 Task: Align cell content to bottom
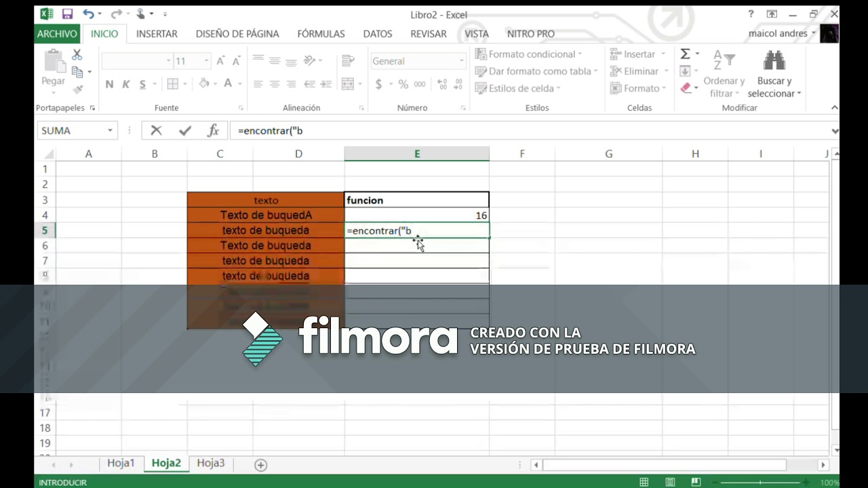pos(291,60)
